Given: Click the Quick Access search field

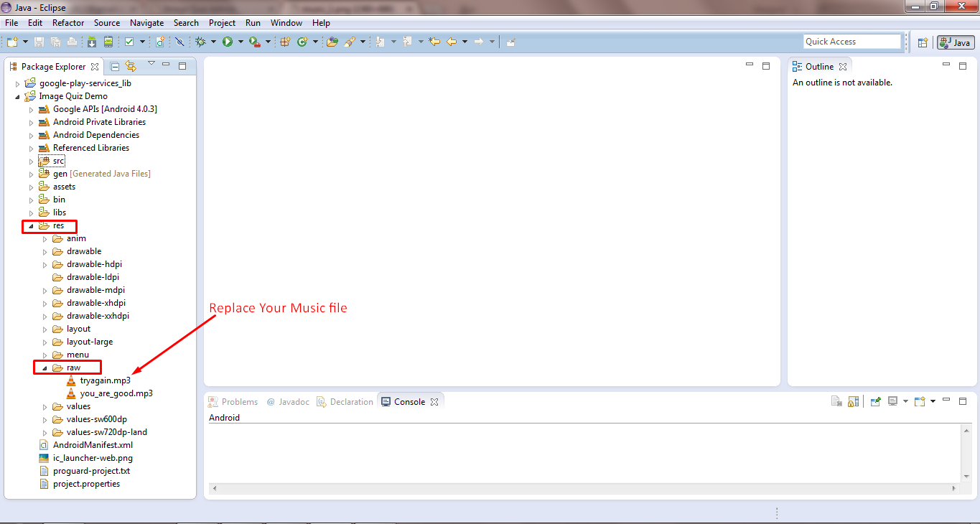Looking at the screenshot, I should point(851,42).
